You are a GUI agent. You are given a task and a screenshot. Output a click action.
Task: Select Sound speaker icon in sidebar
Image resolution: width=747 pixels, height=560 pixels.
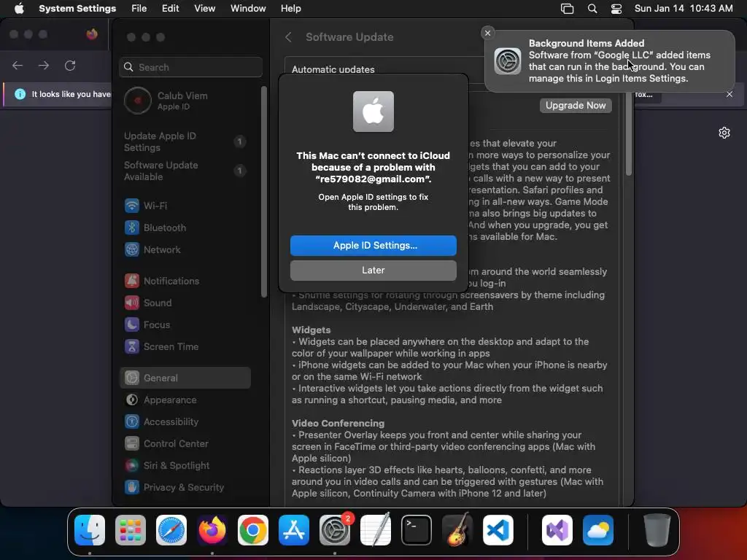pyautogui.click(x=132, y=303)
